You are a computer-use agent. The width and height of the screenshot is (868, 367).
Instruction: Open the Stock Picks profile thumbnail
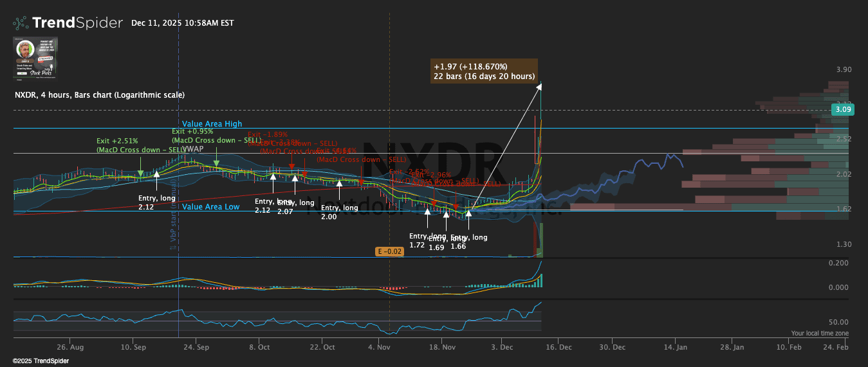point(35,58)
